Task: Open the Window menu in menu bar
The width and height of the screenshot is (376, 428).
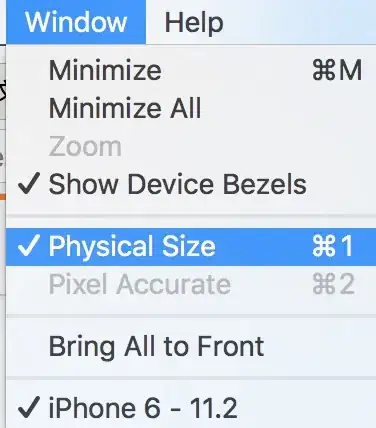Action: (x=76, y=22)
